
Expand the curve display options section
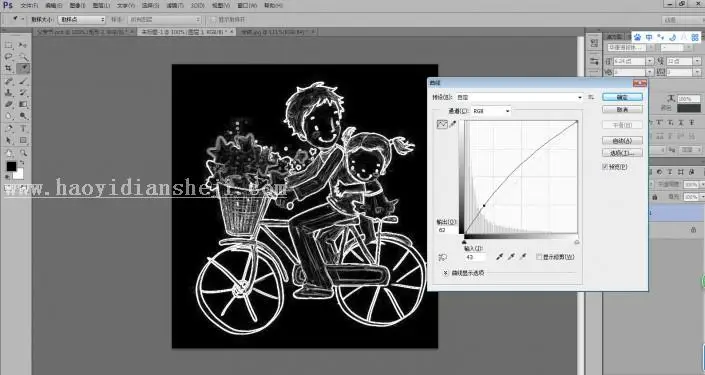pos(445,272)
